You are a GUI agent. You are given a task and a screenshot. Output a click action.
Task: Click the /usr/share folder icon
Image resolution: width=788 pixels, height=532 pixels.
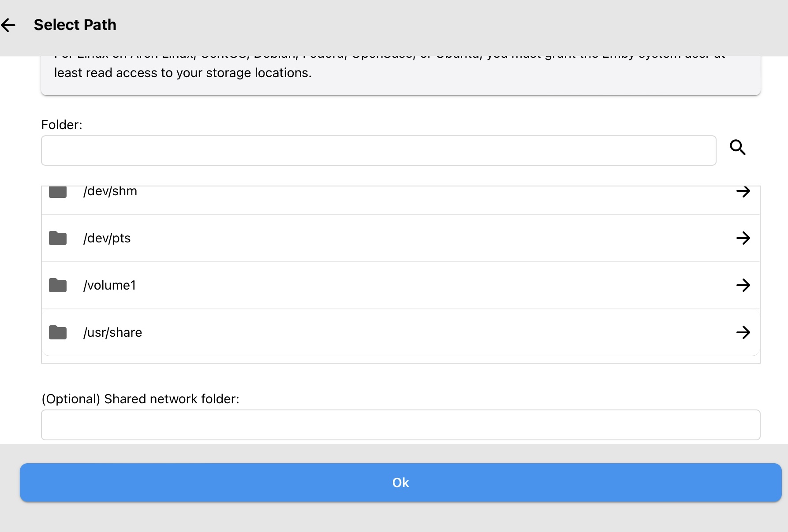pyautogui.click(x=58, y=333)
